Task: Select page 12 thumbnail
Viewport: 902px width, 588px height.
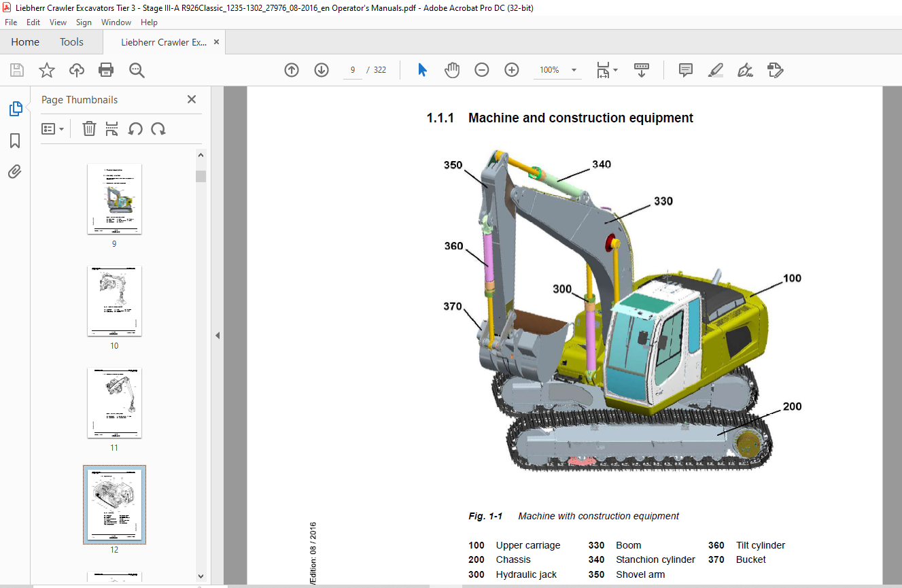Action: coord(114,504)
